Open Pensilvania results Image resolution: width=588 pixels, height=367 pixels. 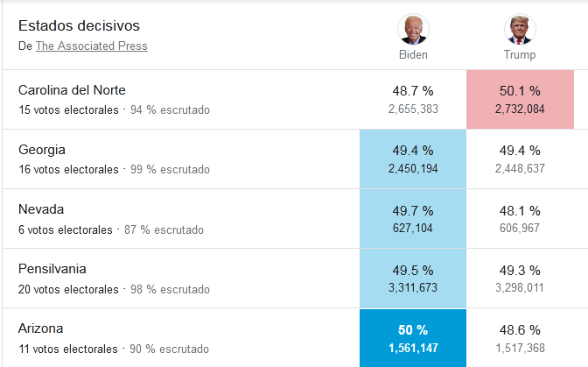click(52, 269)
